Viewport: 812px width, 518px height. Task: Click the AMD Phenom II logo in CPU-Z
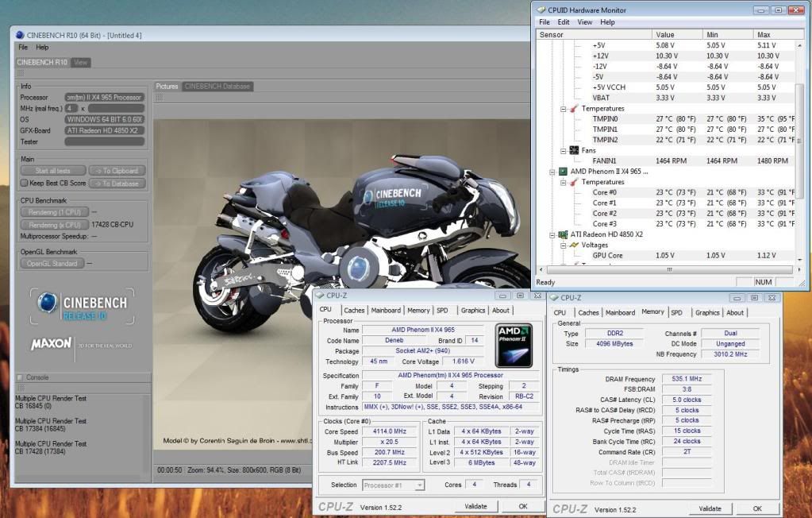[514, 346]
